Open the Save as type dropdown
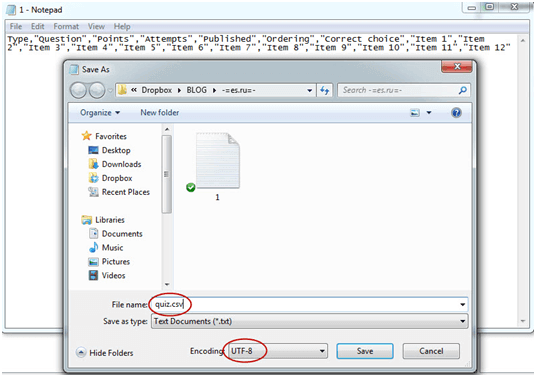The image size is (536, 377). [309, 321]
